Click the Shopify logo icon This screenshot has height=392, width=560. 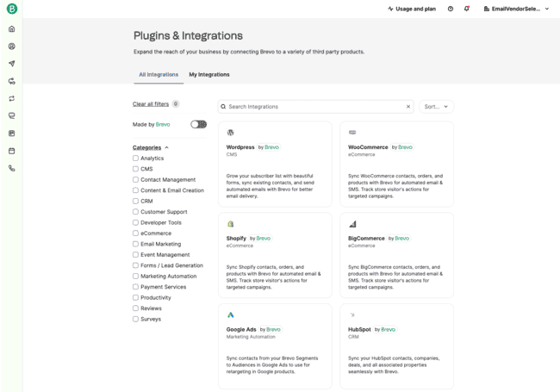click(230, 224)
